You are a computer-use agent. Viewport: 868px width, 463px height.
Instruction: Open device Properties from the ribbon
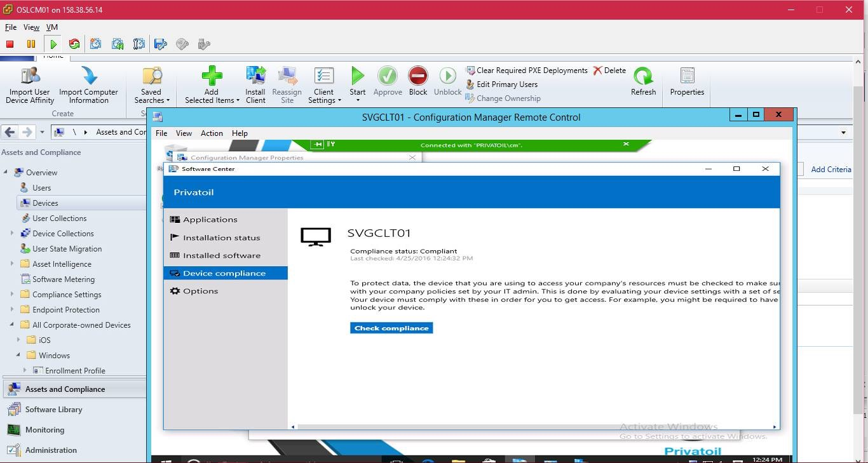tap(687, 82)
